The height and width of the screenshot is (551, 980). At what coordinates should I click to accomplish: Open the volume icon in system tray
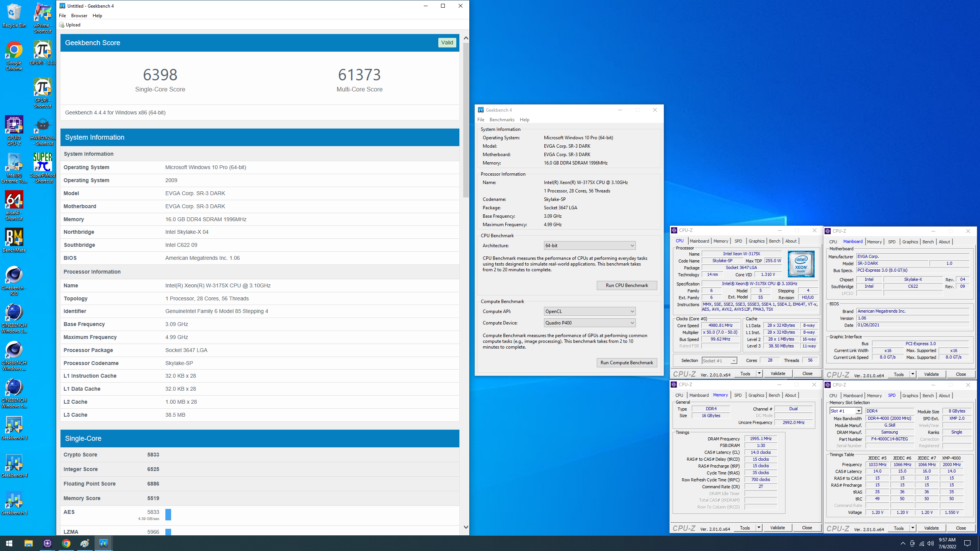(930, 543)
